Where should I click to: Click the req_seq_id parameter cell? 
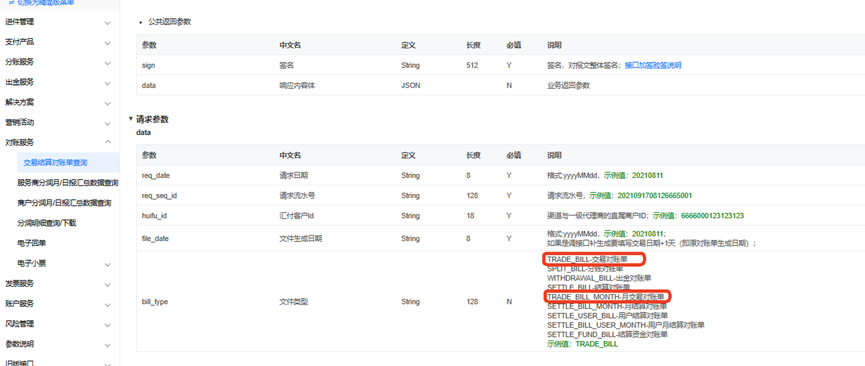(159, 195)
